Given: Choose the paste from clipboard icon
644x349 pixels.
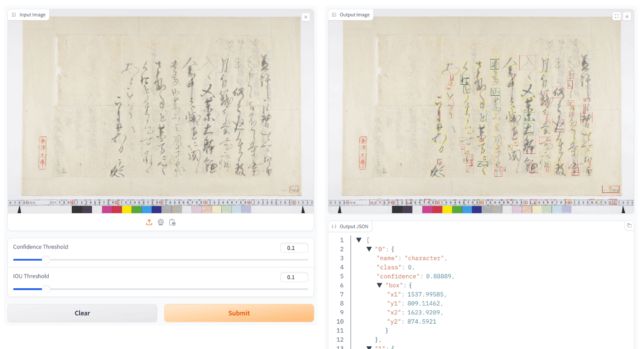Looking at the screenshot, I should [172, 222].
